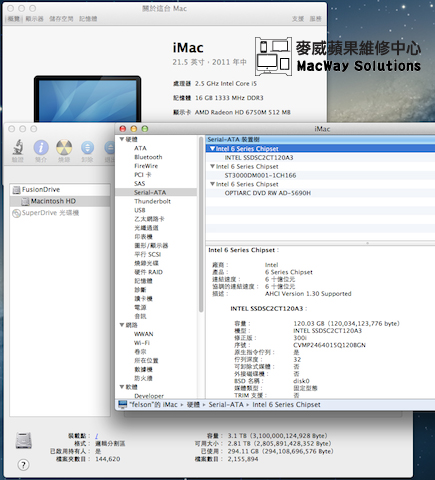Click 支援 link in About This Mac
Screen dimensions: 435x480
pyautogui.click(x=298, y=19)
